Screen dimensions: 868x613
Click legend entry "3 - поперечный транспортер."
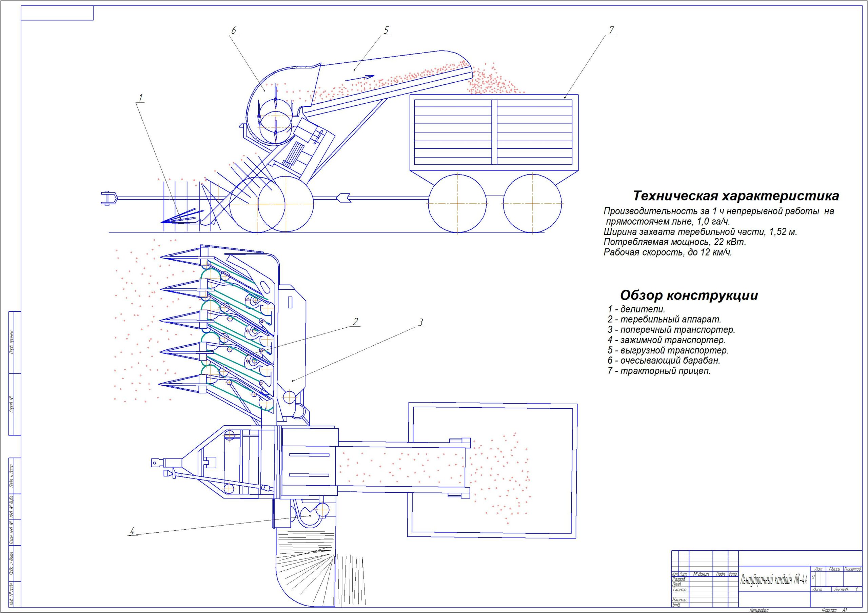(671, 330)
